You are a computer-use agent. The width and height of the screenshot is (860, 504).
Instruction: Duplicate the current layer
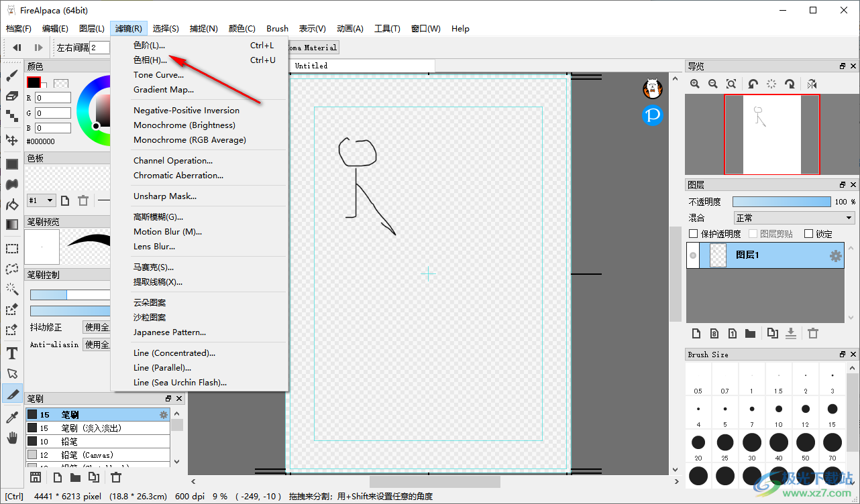click(773, 333)
